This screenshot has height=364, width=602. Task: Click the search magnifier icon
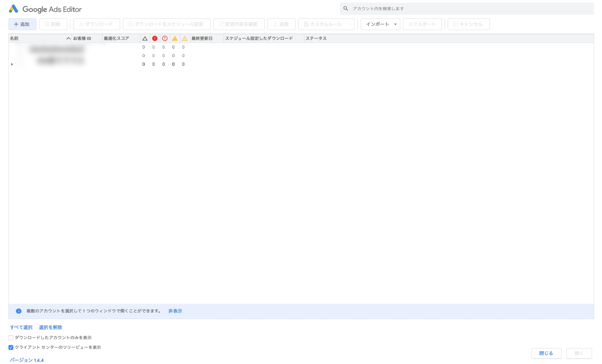345,9
